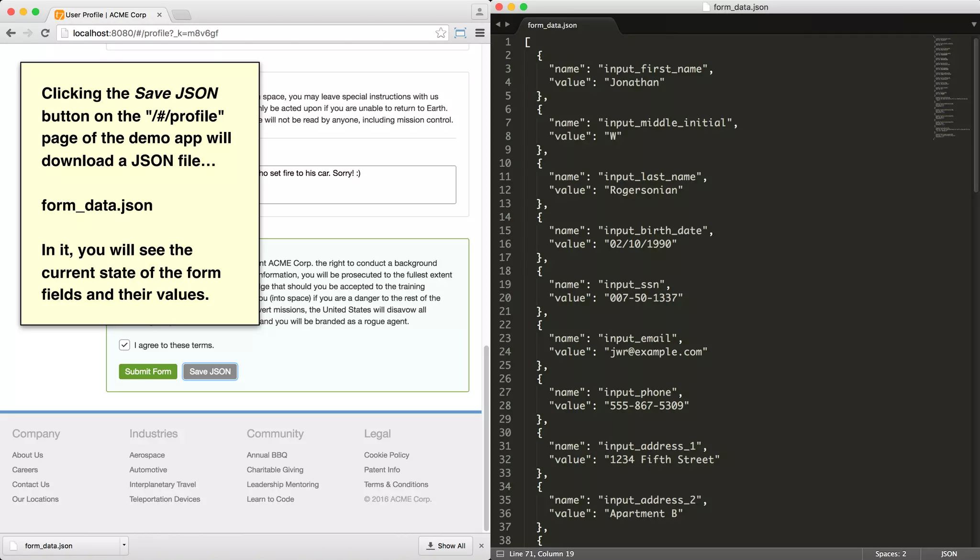The height and width of the screenshot is (560, 980).
Task: Open Careers footer link
Action: [25, 470]
